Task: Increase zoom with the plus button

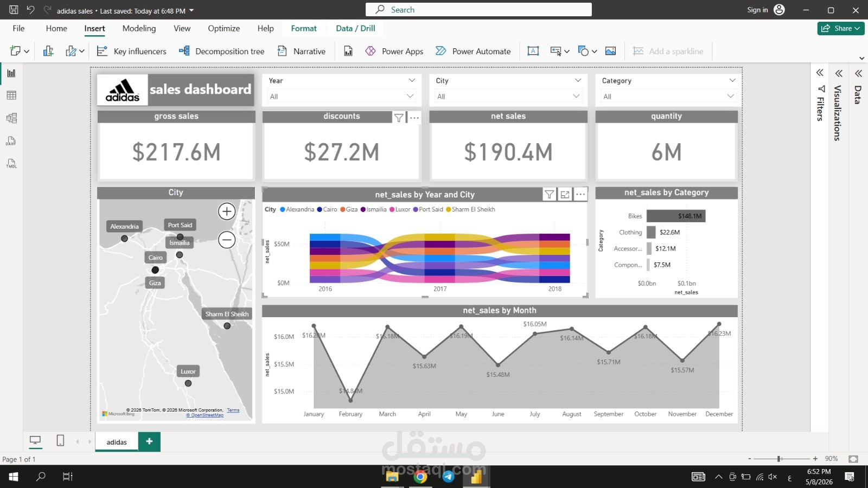Action: pyautogui.click(x=815, y=459)
